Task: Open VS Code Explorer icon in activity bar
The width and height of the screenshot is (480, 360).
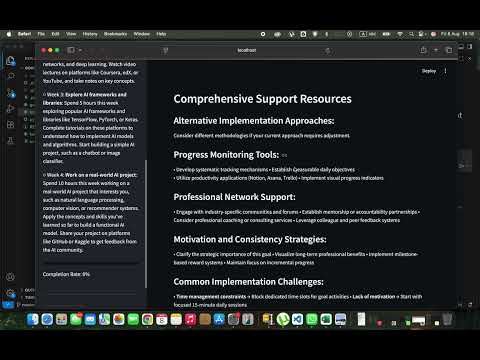Action: (x=11, y=61)
